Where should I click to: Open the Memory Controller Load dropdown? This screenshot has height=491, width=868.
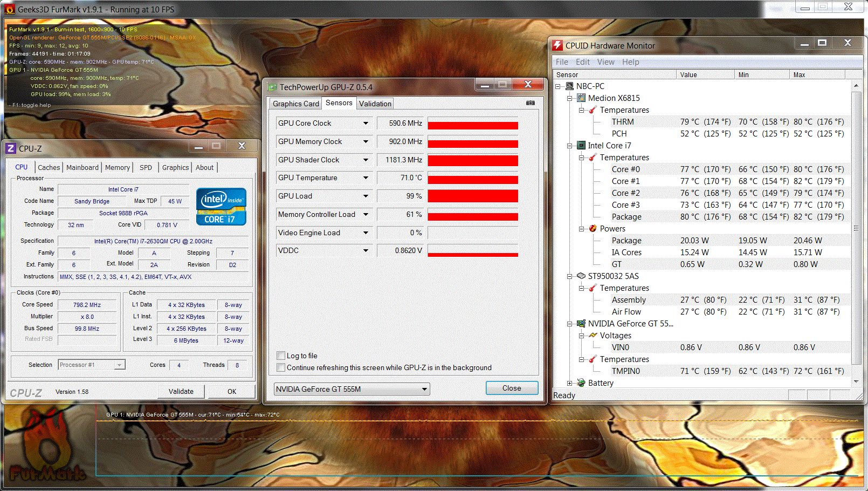pos(366,214)
